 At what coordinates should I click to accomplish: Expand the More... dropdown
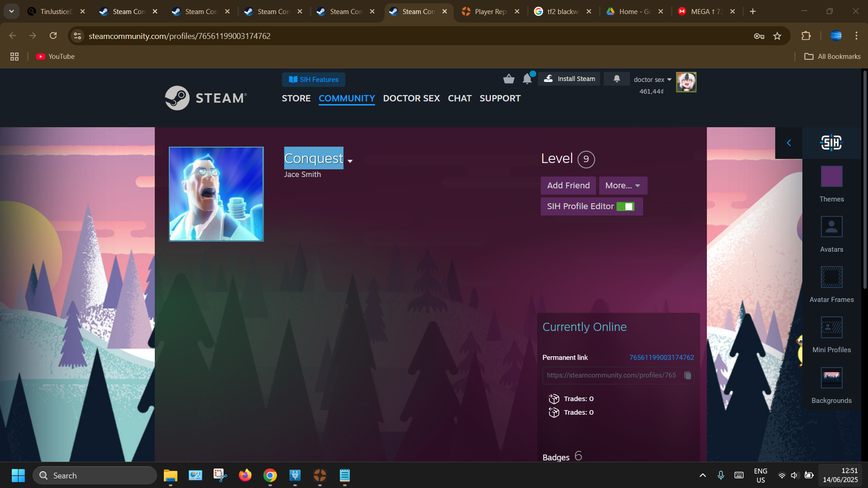(623, 186)
